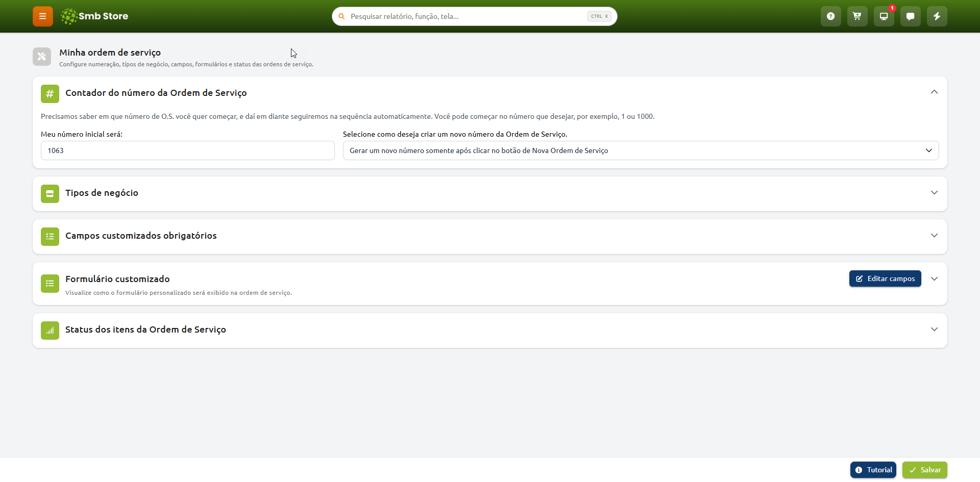Expand the Tipos de negócio section
The height and width of the screenshot is (482, 980).
tap(934, 193)
